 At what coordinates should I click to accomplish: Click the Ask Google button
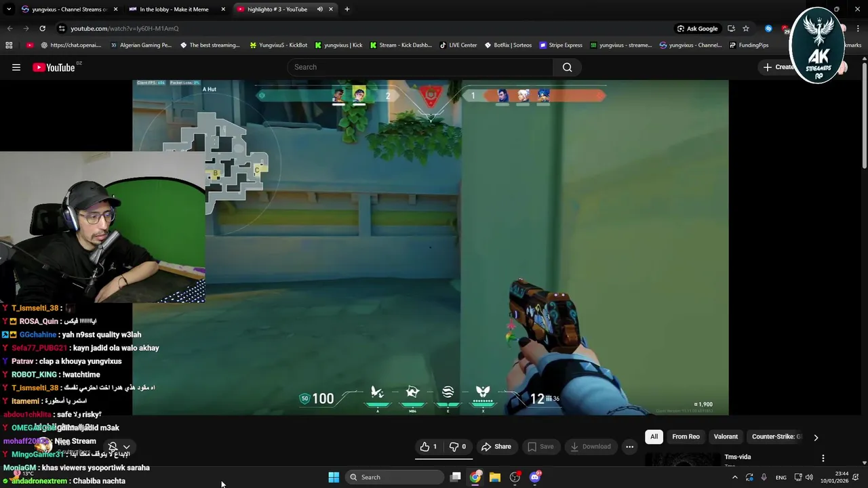pos(697,28)
